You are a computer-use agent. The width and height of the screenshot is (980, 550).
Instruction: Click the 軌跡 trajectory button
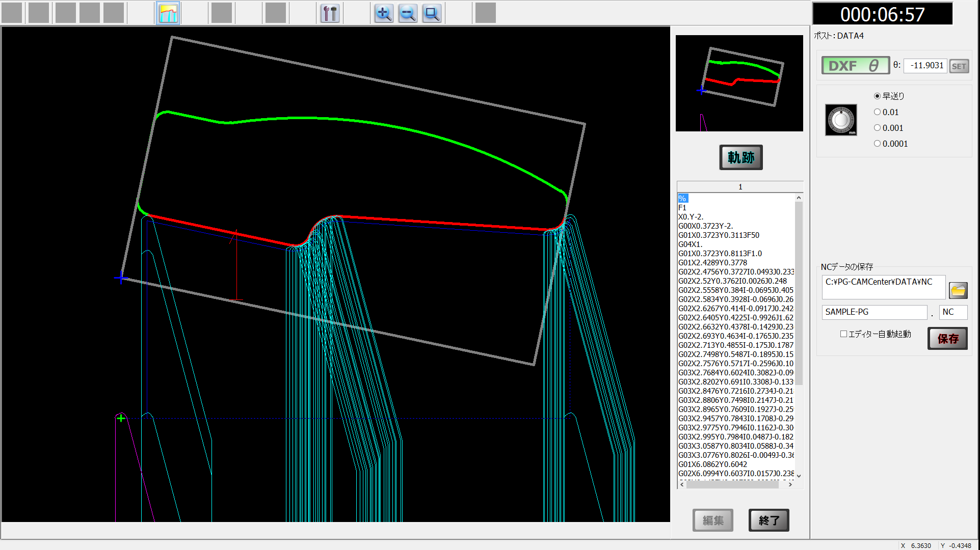pos(741,157)
